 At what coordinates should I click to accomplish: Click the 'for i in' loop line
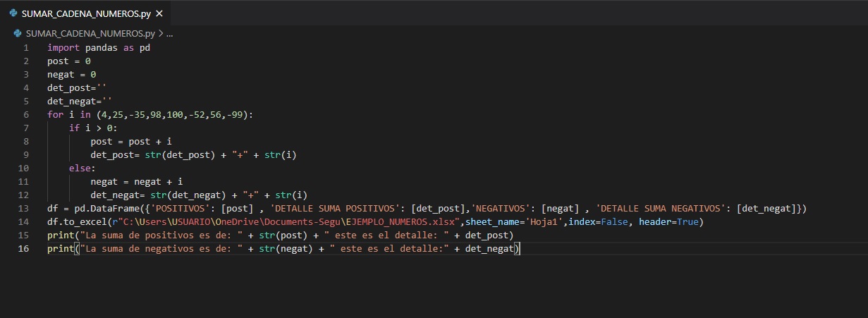click(150, 114)
